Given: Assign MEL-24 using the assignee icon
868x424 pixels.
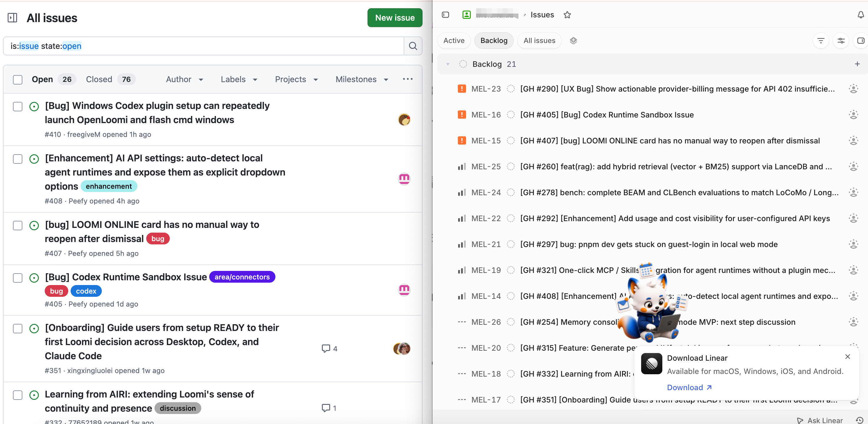Looking at the screenshot, I should pos(853,193).
